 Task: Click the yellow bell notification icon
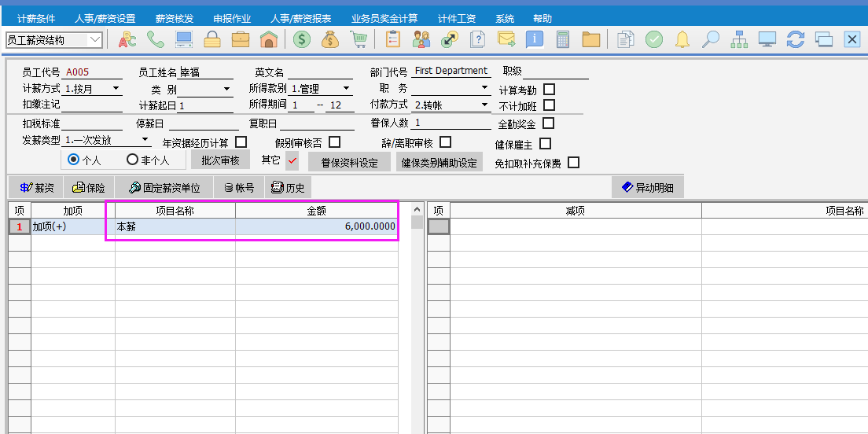[x=682, y=39]
